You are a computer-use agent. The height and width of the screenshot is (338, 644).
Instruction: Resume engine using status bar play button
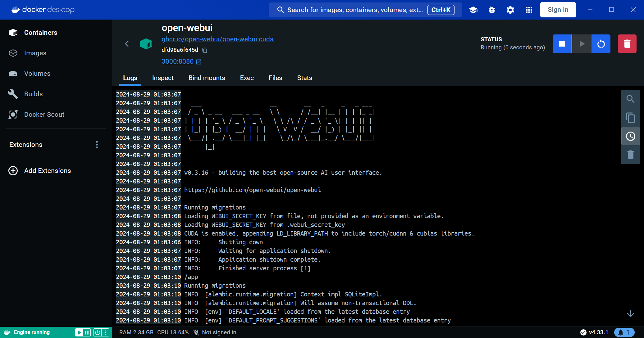point(79,332)
